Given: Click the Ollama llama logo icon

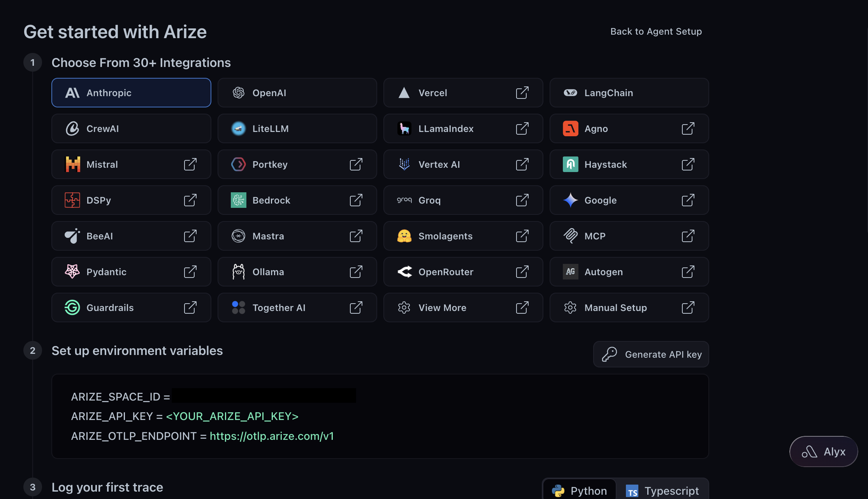Looking at the screenshot, I should (x=238, y=272).
